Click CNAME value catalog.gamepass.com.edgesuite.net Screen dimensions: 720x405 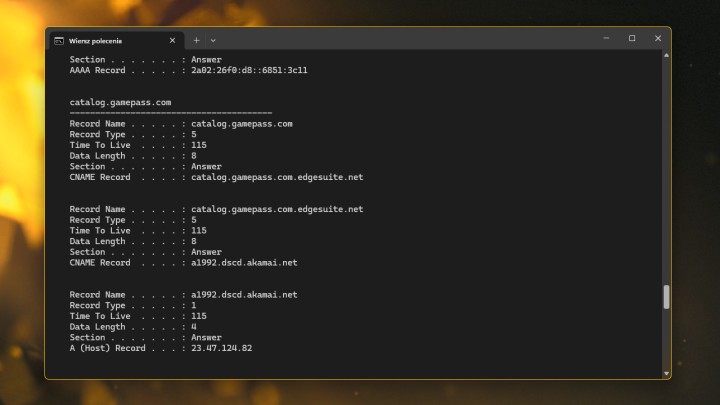277,177
